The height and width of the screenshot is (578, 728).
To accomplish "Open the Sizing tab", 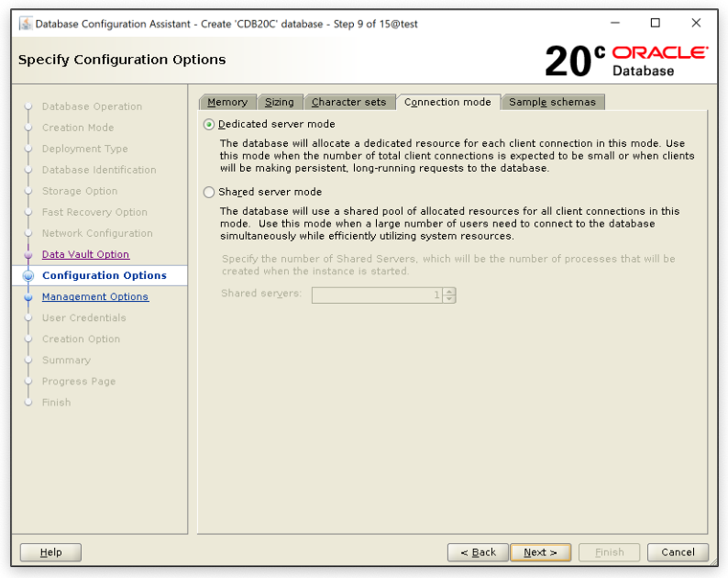I will [280, 102].
